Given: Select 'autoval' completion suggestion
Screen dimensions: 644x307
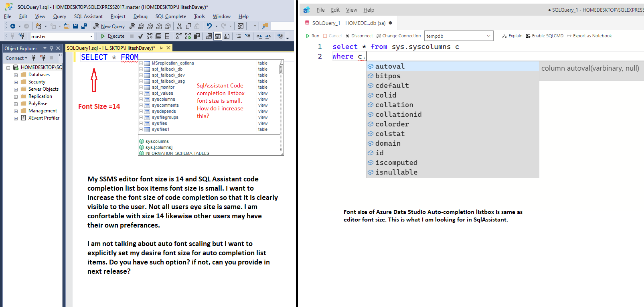Looking at the screenshot, I should (453, 66).
